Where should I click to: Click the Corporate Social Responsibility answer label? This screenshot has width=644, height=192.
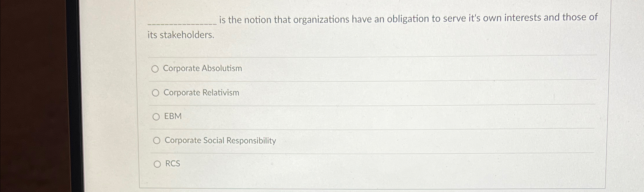[x=220, y=140]
